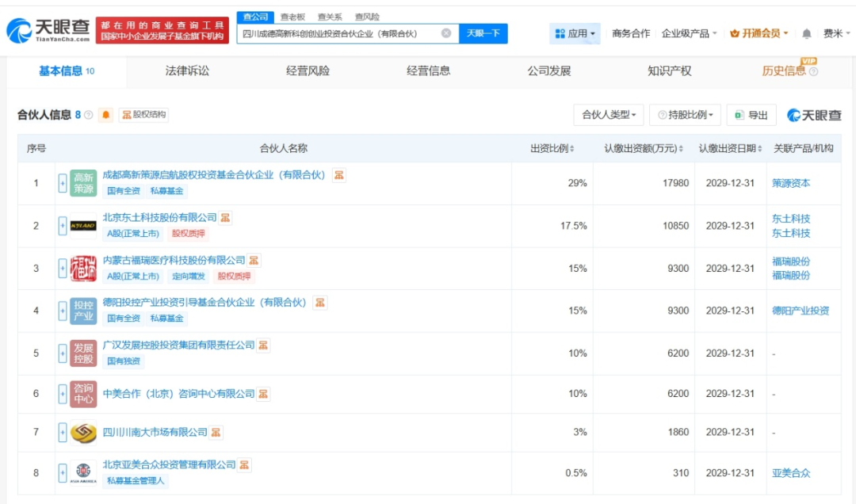Screen dimensions: 856x504
Task: Click the equity structure icon after 内蒙古福瑞医疗科技
Action: (254, 261)
